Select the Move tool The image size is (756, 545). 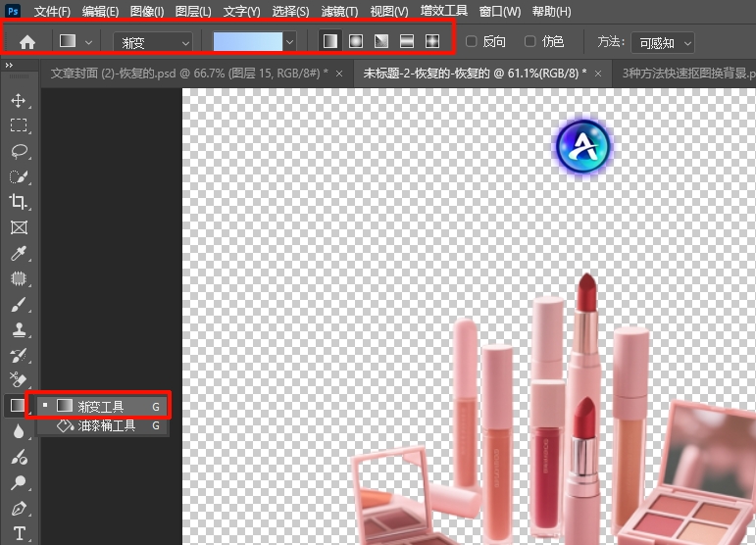pos(18,100)
